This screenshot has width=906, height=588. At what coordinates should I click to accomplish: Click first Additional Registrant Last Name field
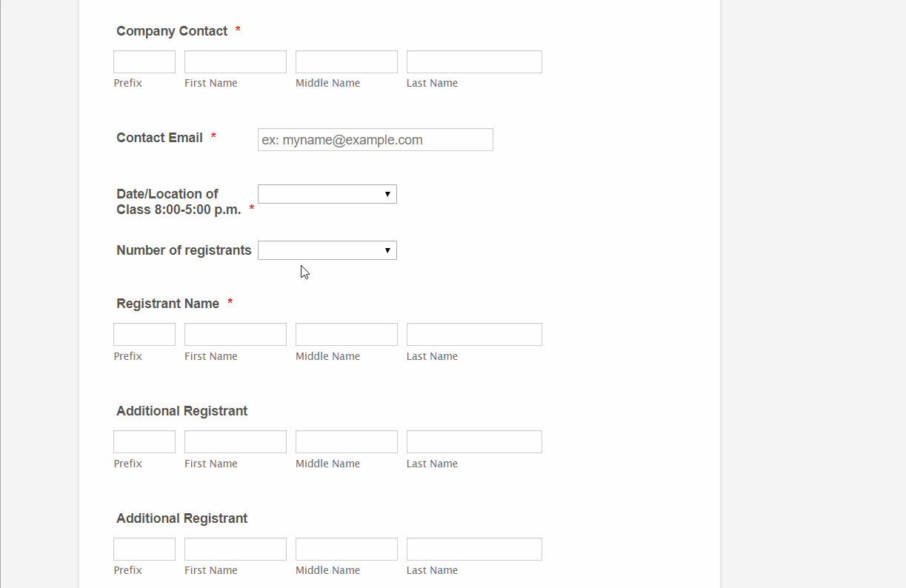point(474,442)
